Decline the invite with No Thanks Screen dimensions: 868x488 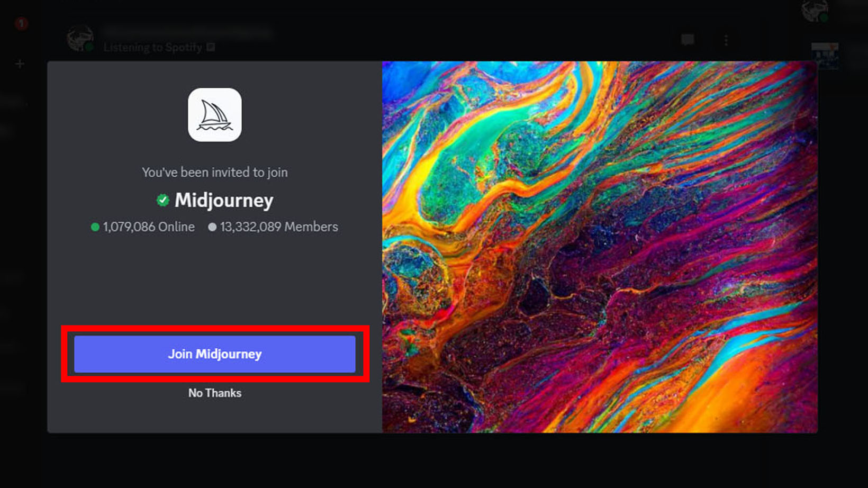coord(215,393)
